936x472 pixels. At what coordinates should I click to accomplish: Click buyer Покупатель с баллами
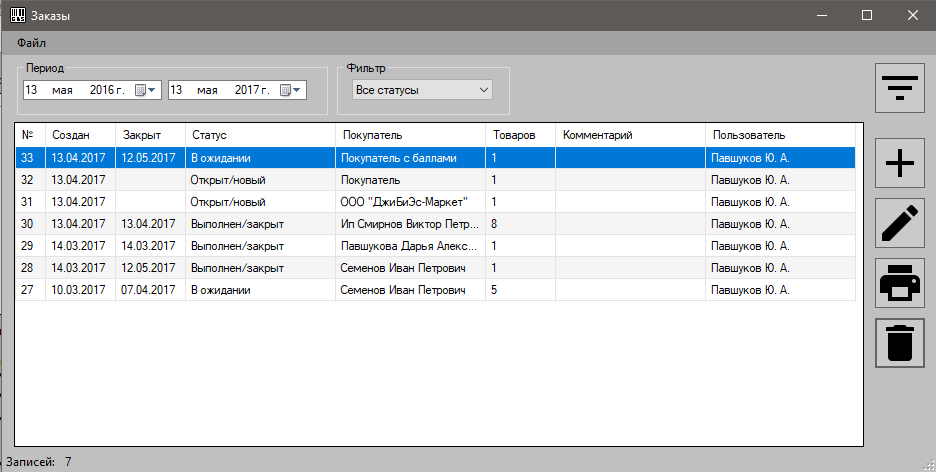pos(399,158)
